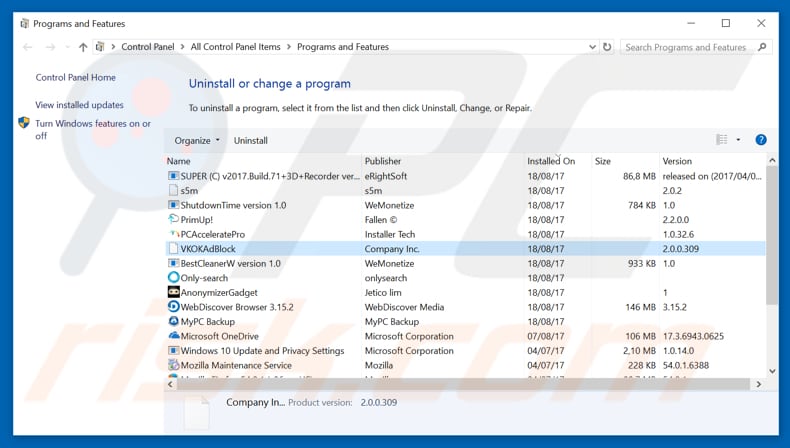Click the PrimUp! program icon
This screenshot has width=790, height=448.
pos(173,219)
